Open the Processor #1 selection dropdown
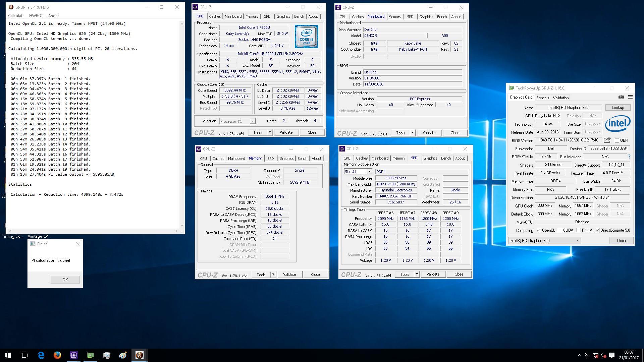The width and height of the screenshot is (644, 362). click(237, 121)
